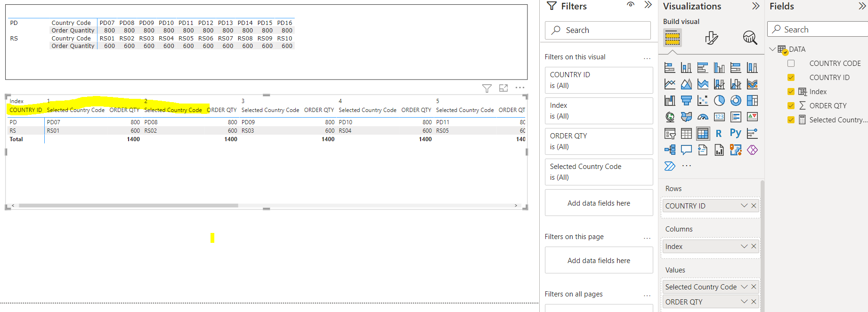Uncheck the Selected Country Code field checkbox
This screenshot has height=312, width=868.
791,120
